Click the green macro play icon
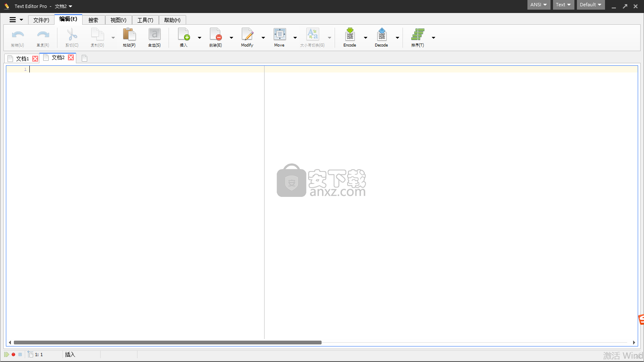 coord(7,354)
